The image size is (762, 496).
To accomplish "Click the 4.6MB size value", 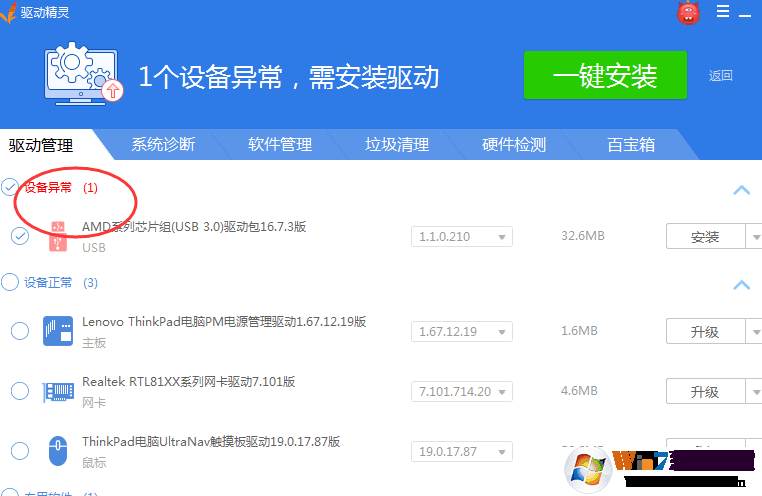I will [579, 391].
